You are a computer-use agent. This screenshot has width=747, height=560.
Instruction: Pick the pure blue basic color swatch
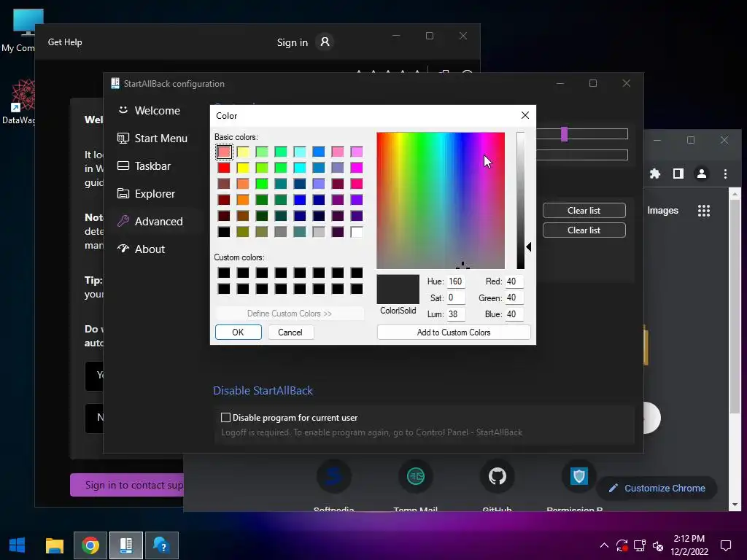click(x=300, y=200)
